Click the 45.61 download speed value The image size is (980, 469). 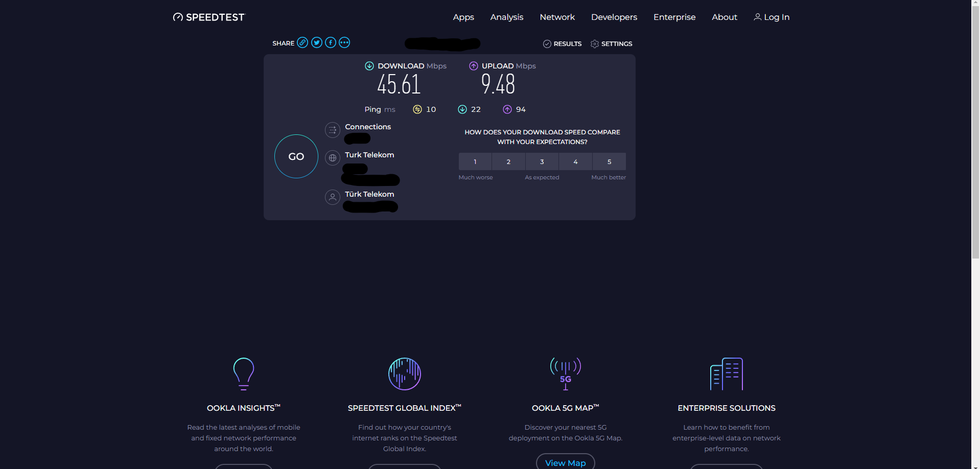point(399,84)
